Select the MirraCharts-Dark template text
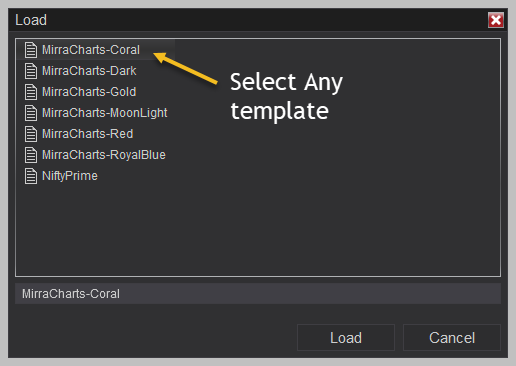The width and height of the screenshot is (516, 366). tap(89, 71)
